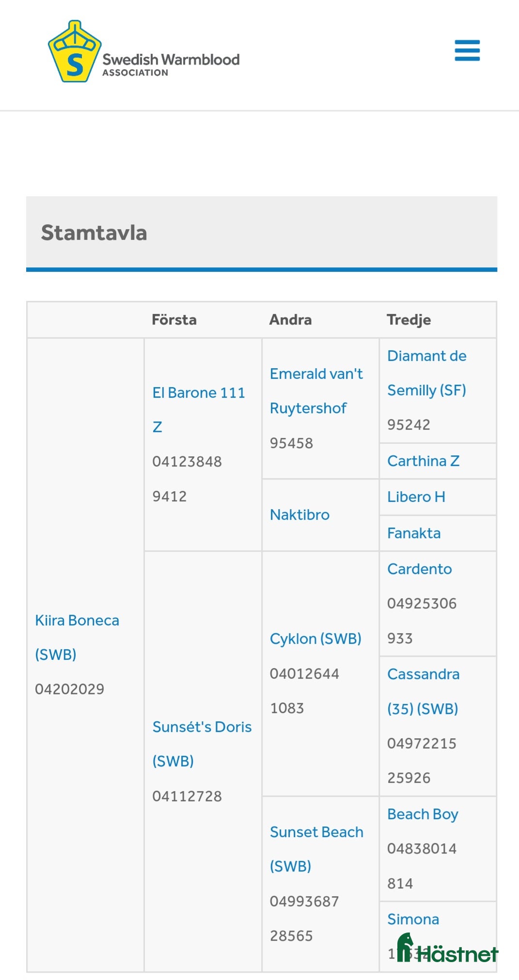Go to Cyklon (SWB) page

click(315, 639)
